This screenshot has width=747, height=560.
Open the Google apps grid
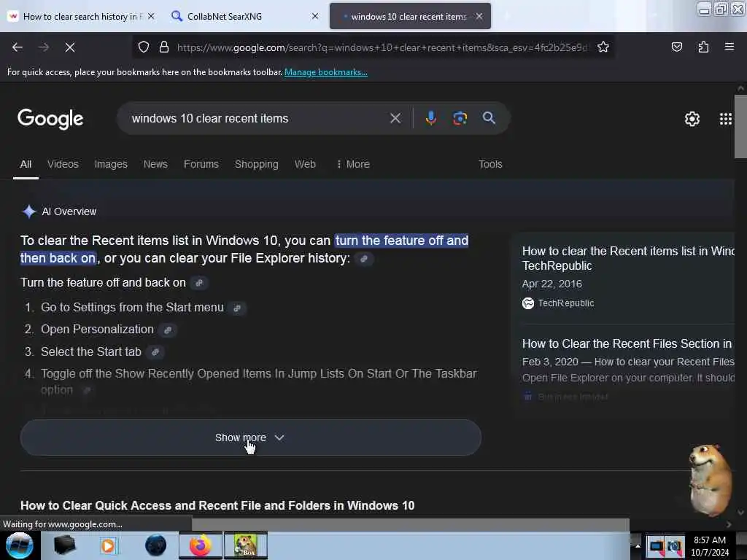tap(726, 119)
